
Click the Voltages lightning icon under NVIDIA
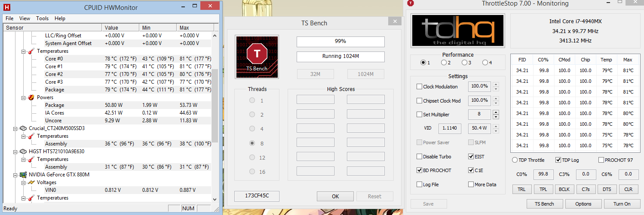(31, 182)
